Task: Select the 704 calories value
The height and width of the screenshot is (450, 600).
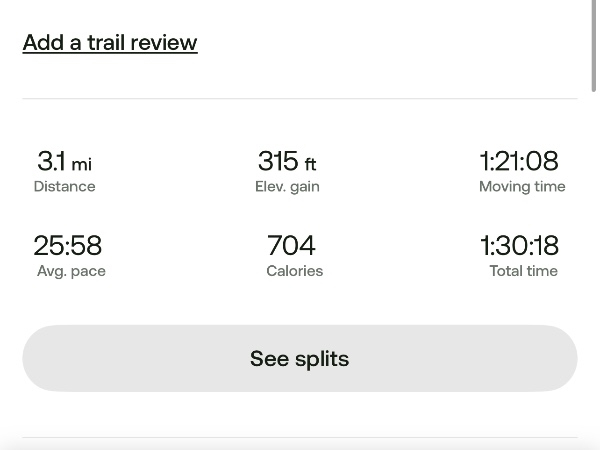Action: [291, 245]
